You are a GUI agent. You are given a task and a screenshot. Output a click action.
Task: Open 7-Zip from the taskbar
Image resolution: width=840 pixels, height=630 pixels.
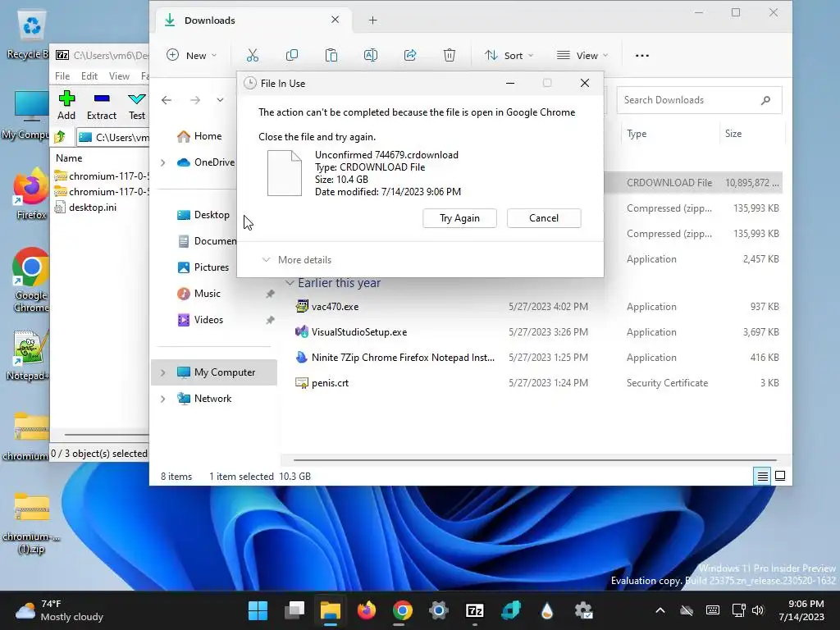(x=475, y=610)
